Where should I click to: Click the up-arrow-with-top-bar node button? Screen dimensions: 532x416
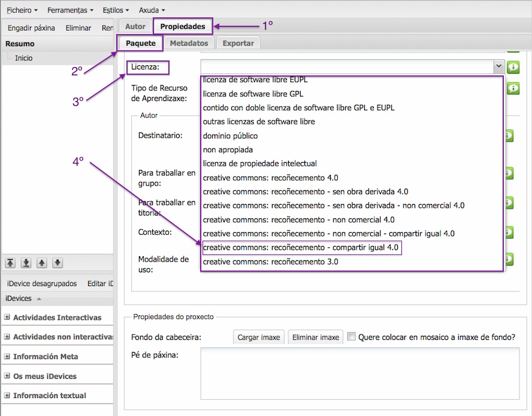point(11,263)
